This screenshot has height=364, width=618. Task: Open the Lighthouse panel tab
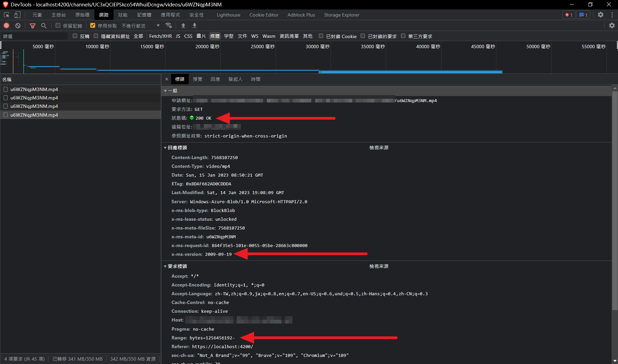(x=228, y=15)
